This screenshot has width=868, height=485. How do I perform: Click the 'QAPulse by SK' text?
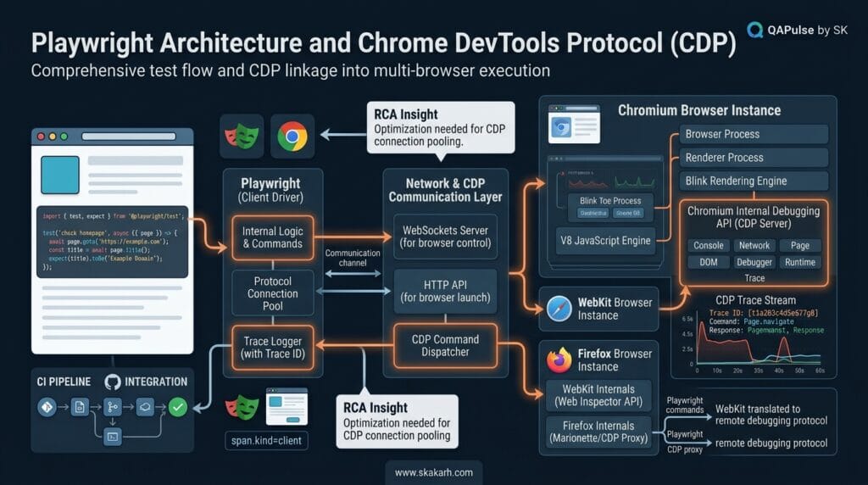coord(807,30)
